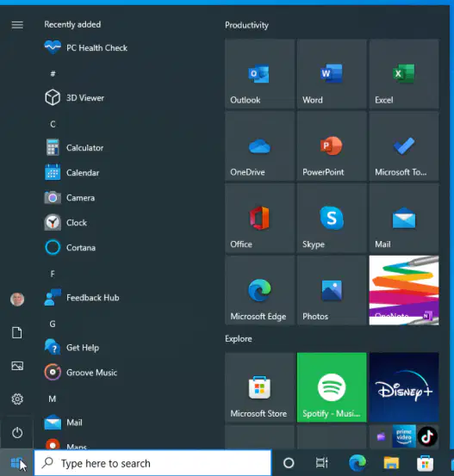Click the Productivity group heading
The height and width of the screenshot is (476, 454).
tap(246, 25)
